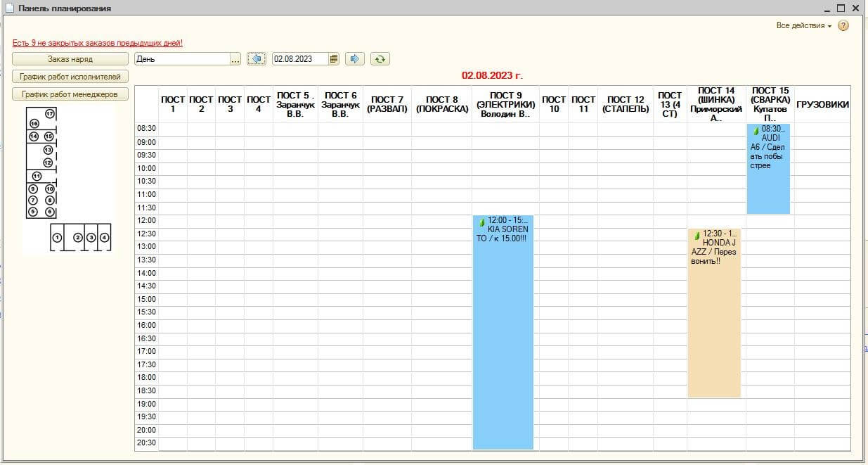The width and height of the screenshot is (868, 465).
Task: Select circle 17 on the workshop floor plan
Action: (50, 114)
